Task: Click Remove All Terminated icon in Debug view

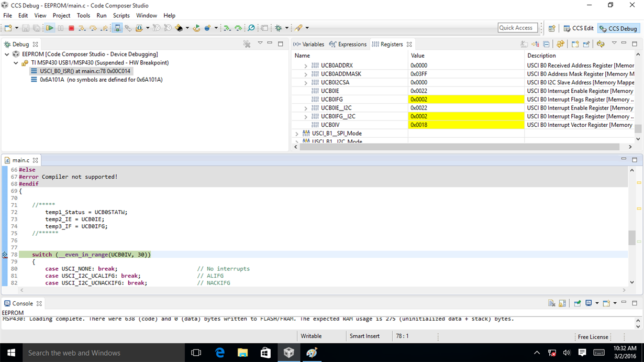Action: [247, 44]
